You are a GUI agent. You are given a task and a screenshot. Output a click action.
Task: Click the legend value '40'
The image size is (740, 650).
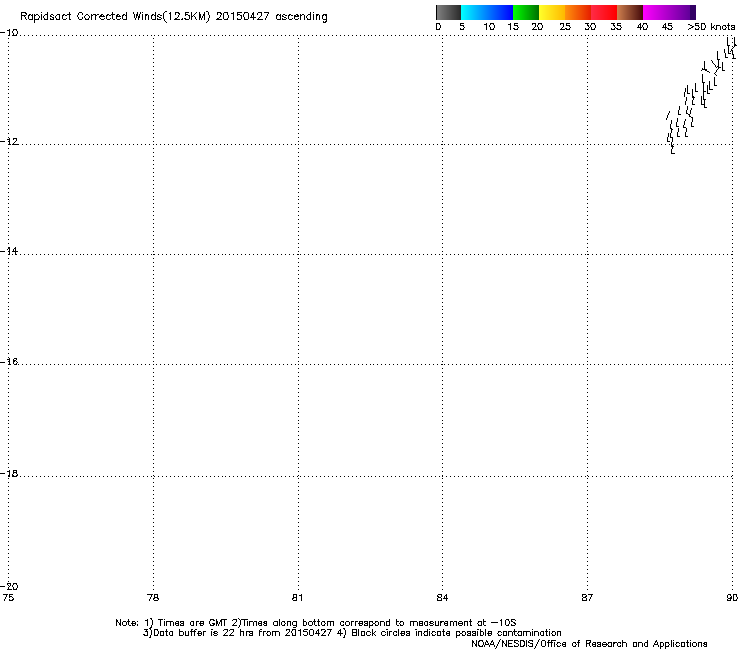642,27
